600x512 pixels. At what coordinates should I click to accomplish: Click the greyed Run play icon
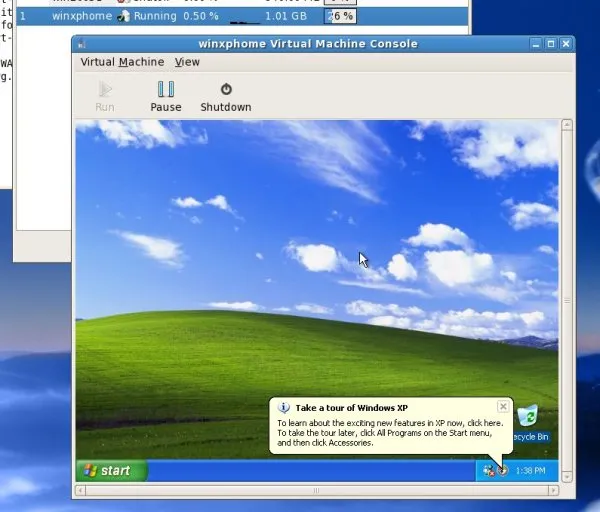point(105,89)
